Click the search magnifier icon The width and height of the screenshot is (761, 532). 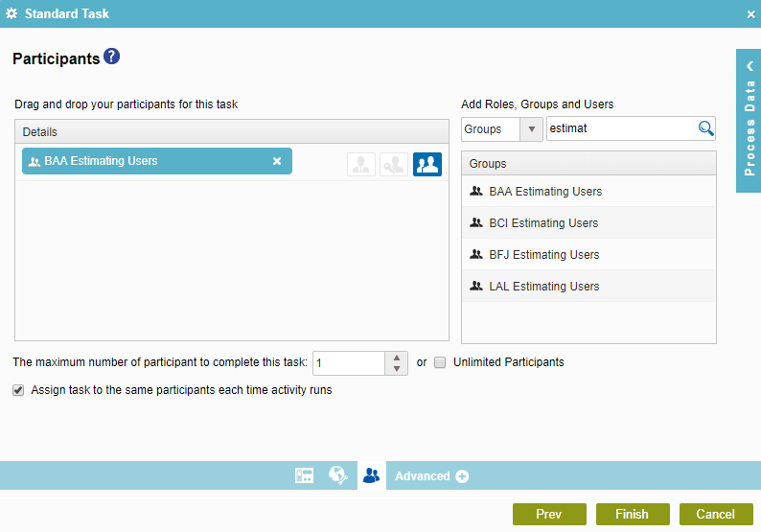click(705, 128)
